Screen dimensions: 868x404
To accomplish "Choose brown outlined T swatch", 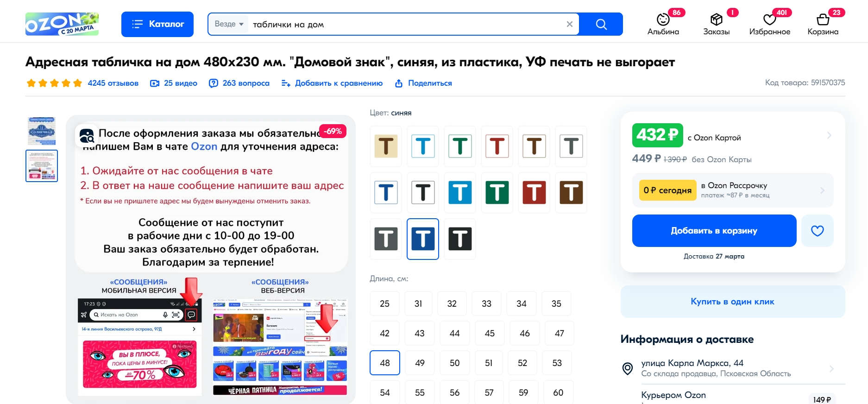I will click(x=534, y=146).
